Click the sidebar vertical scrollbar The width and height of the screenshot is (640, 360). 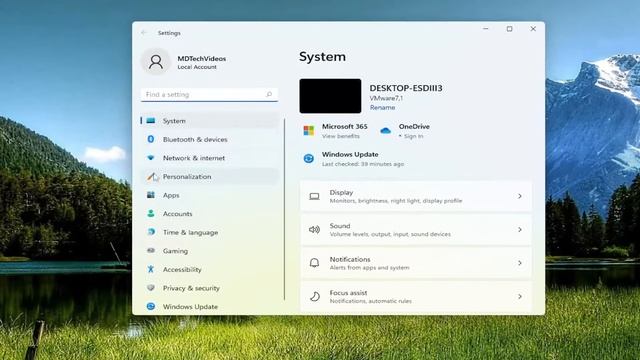(x=284, y=209)
